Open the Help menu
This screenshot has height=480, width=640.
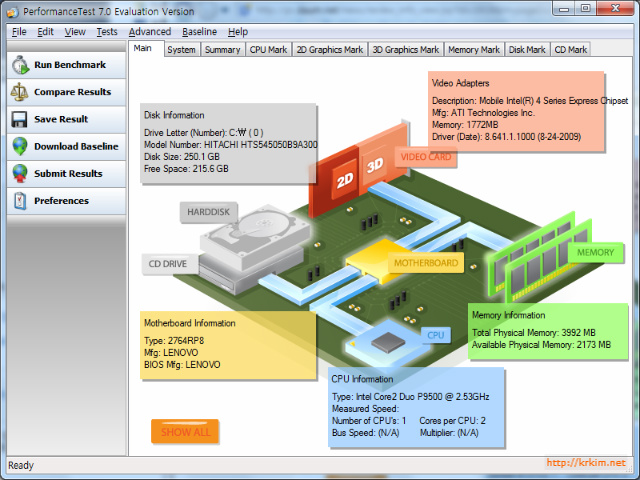pyautogui.click(x=238, y=32)
